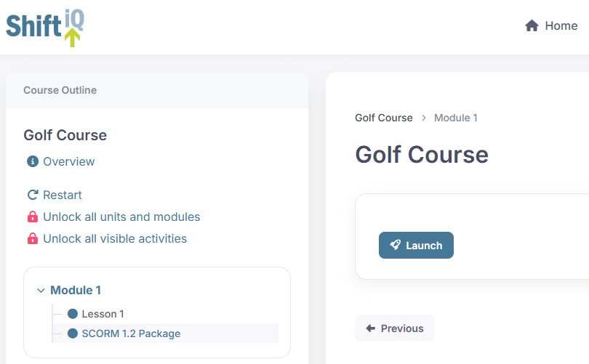Viewport: 589px width, 364px height.
Task: Click the SCORM 1.2 Package status circle
Action: [x=72, y=333]
